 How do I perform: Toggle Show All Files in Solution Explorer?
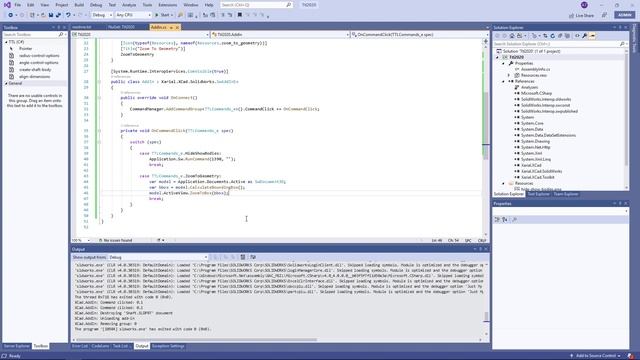tap(567, 36)
